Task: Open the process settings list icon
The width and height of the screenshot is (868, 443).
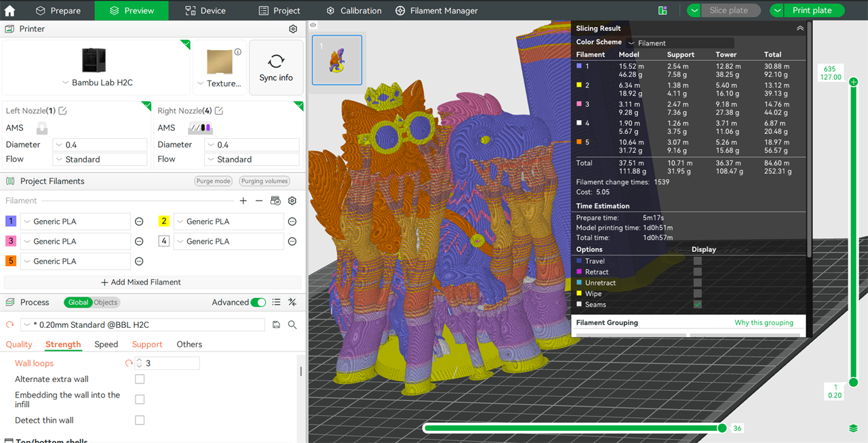Action: [x=276, y=302]
